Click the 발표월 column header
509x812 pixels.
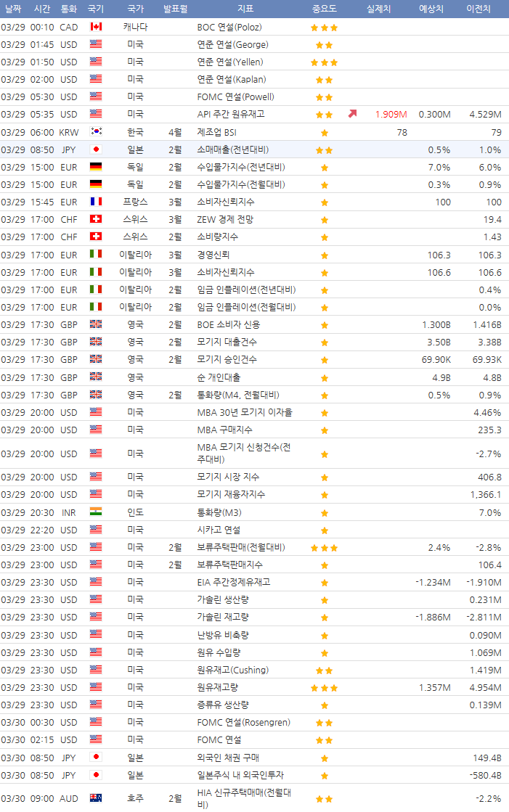pyautogui.click(x=175, y=9)
